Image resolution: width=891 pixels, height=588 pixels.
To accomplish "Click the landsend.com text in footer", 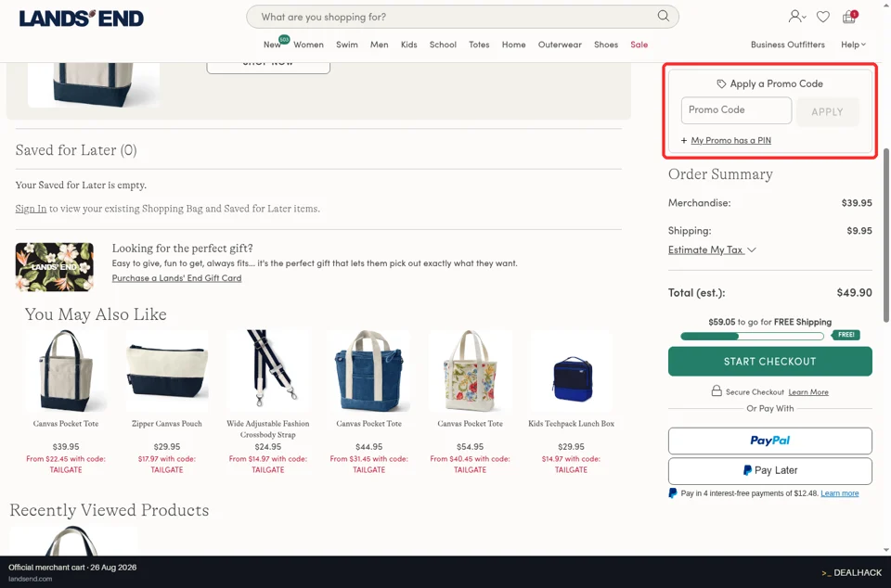I will [30, 579].
